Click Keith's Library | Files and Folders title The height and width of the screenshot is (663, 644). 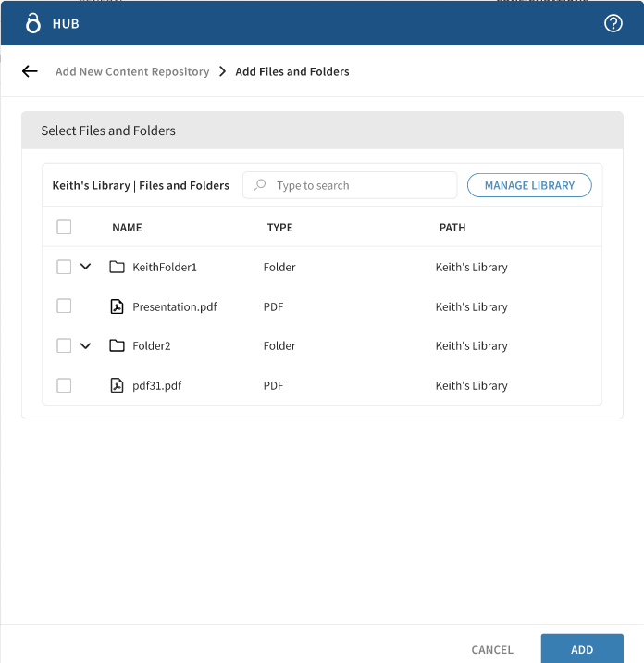[x=141, y=185]
